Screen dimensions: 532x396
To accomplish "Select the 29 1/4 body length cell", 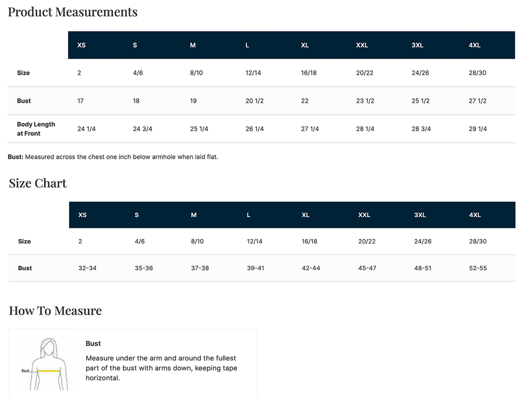I will tap(478, 129).
